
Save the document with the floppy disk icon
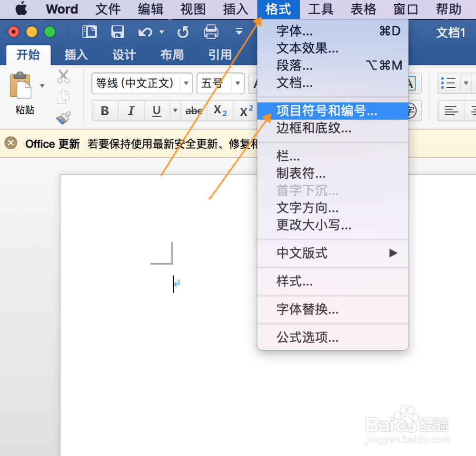[x=118, y=31]
